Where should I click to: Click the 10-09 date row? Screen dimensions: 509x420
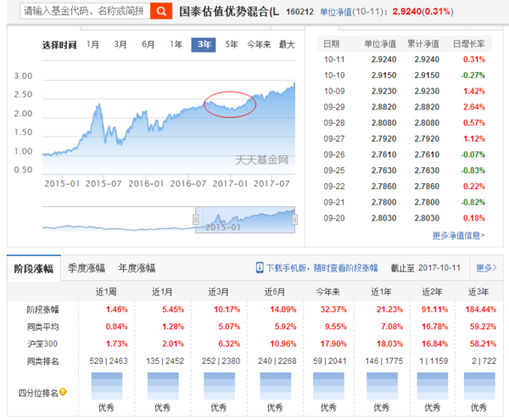tap(404, 91)
